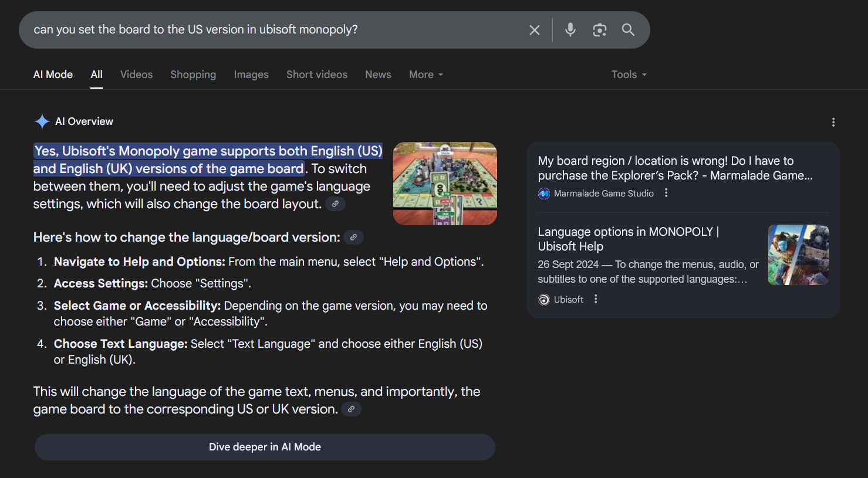Switch to AI Mode tab
868x478 pixels.
(53, 74)
